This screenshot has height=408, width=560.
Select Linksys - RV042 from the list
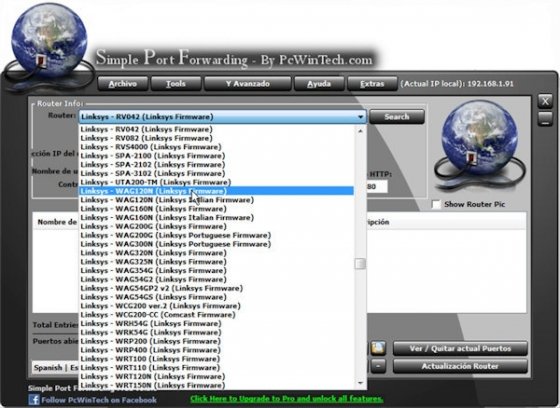pyautogui.click(x=216, y=129)
